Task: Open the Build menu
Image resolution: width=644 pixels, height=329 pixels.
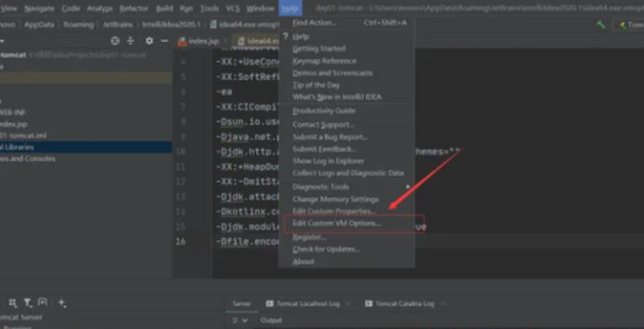Action: (x=164, y=8)
